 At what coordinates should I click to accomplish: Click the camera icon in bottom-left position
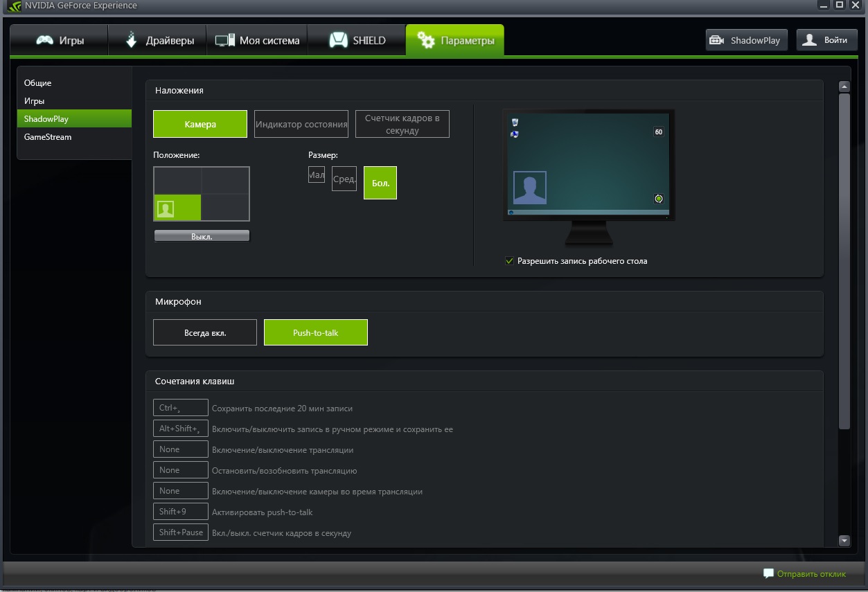coord(165,208)
